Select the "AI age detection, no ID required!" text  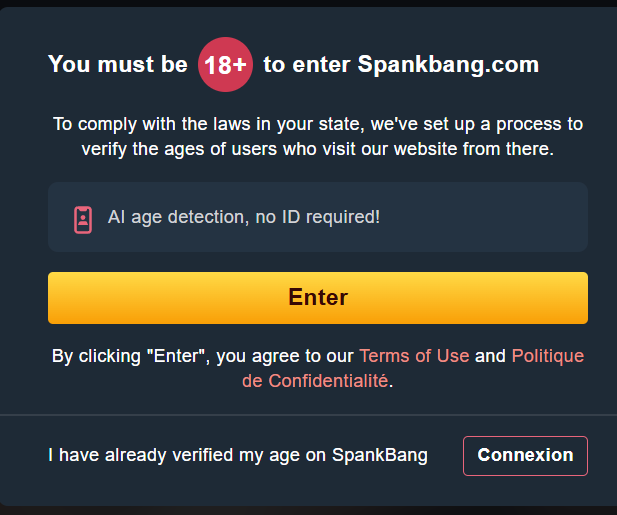click(243, 216)
